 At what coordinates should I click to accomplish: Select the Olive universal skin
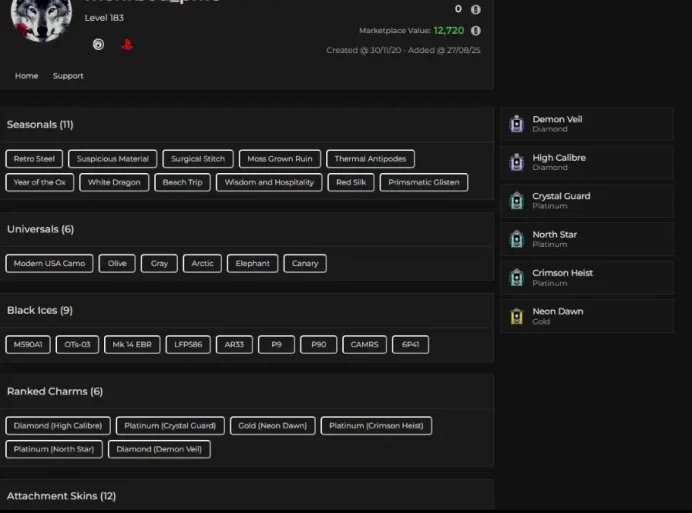[x=117, y=264]
